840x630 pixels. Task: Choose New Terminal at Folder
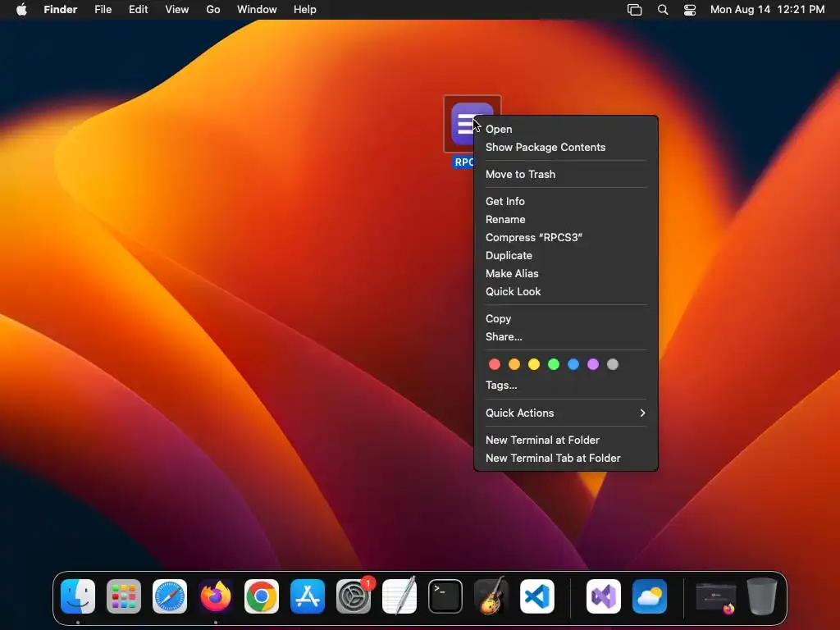coord(566,440)
